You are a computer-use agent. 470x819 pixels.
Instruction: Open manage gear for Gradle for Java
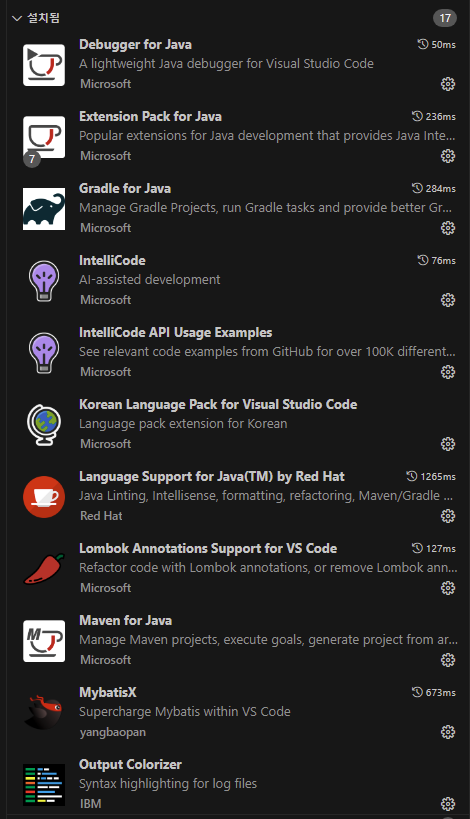click(448, 228)
